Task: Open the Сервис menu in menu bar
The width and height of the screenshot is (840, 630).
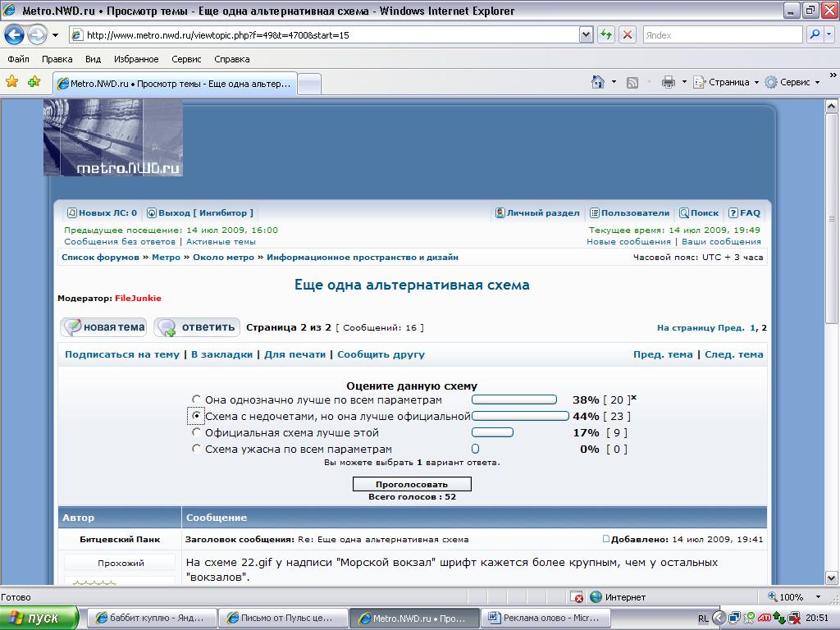Action: [186, 59]
